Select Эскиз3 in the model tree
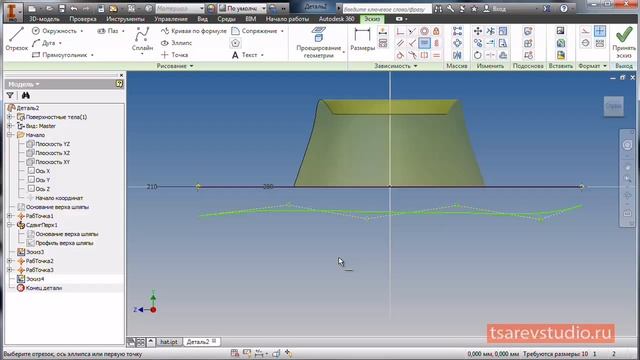Viewport: 640px width, 360px height. tap(35, 252)
